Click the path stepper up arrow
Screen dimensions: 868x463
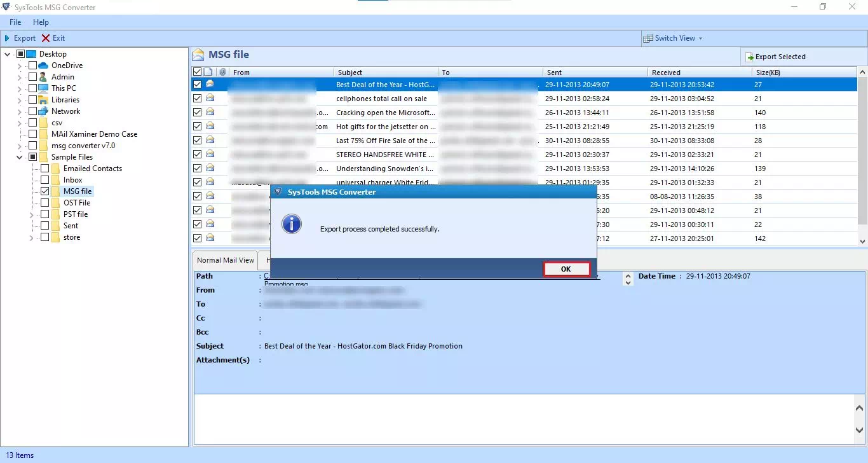628,275
